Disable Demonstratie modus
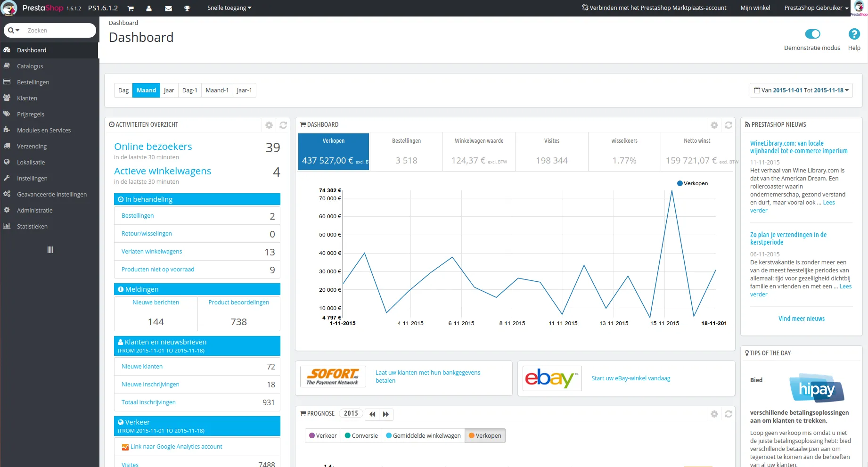Screen dimensions: 868x467 812,34
